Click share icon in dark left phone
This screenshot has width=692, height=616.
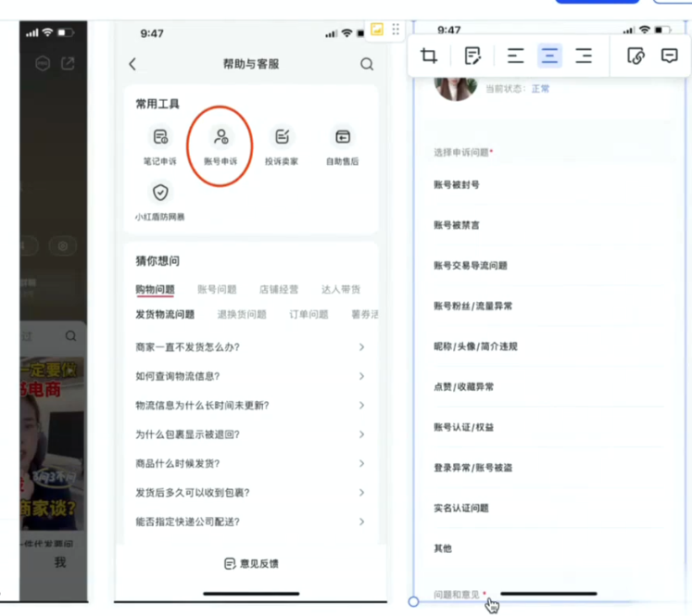[68, 64]
